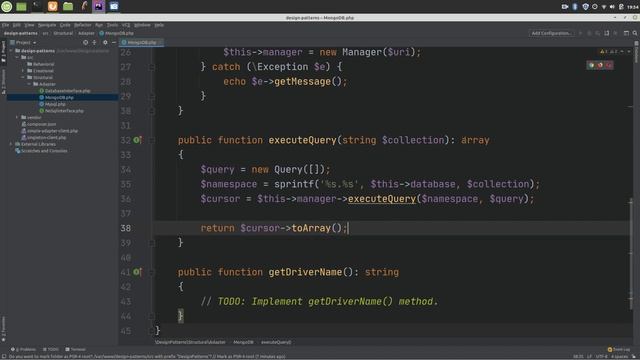Open Scratches and Consoles node
The height and width of the screenshot is (360, 640).
[x=44, y=151]
